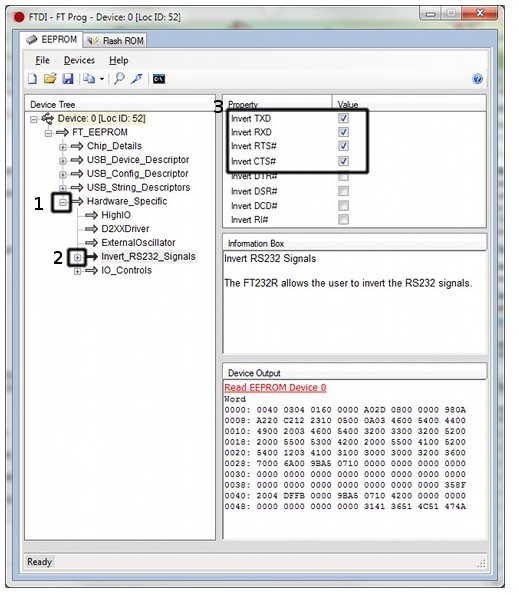Image resolution: width=519 pixels, height=595 pixels.
Task: Select USB_String_Descriptors tree item
Action: (138, 187)
